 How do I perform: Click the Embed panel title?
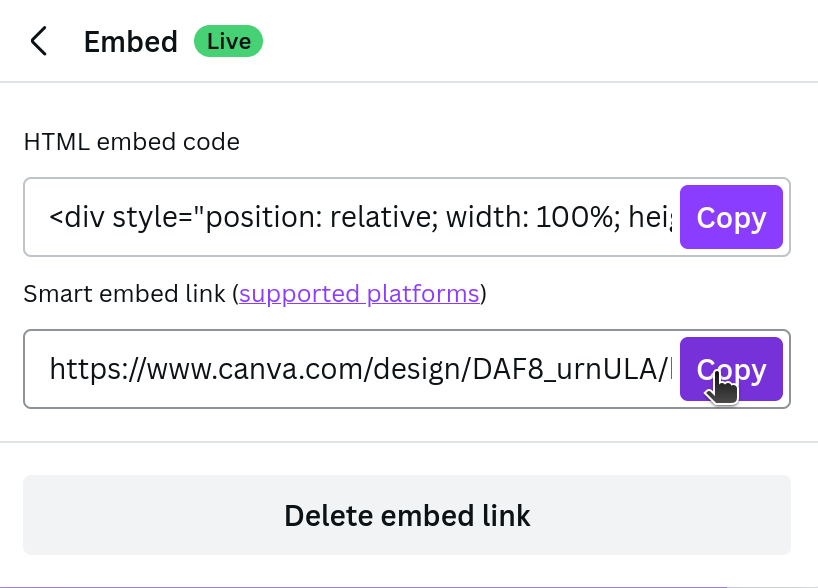(x=130, y=41)
